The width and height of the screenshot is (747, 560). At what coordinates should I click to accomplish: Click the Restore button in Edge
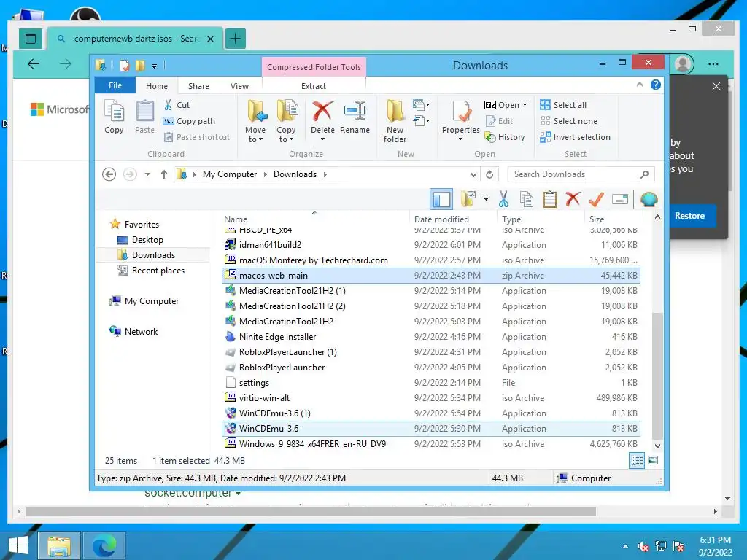coord(690,216)
